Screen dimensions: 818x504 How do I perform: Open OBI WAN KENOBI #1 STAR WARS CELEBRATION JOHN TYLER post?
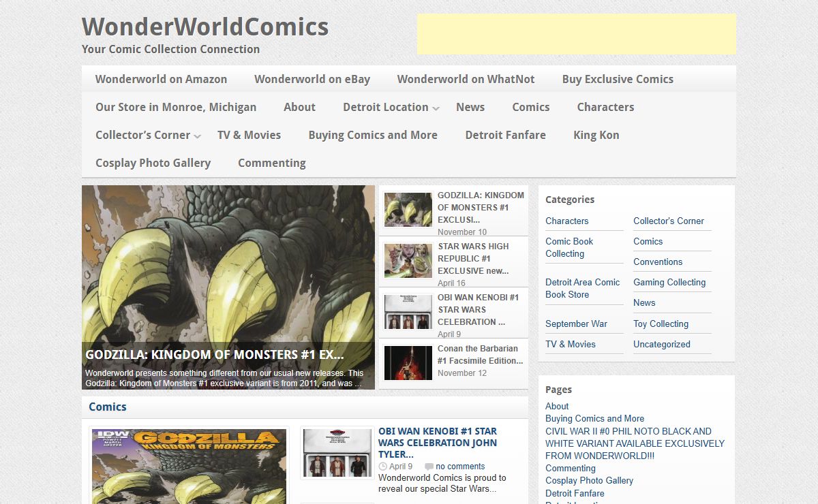click(x=438, y=443)
